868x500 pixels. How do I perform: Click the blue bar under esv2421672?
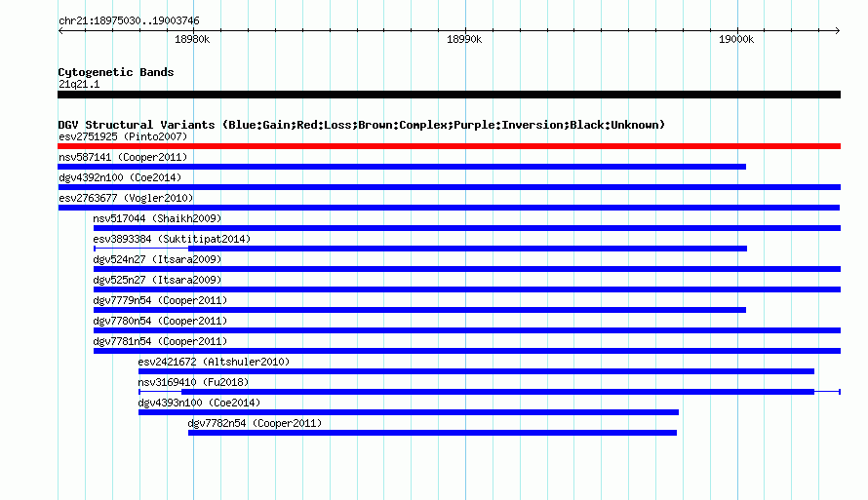pyautogui.click(x=476, y=371)
